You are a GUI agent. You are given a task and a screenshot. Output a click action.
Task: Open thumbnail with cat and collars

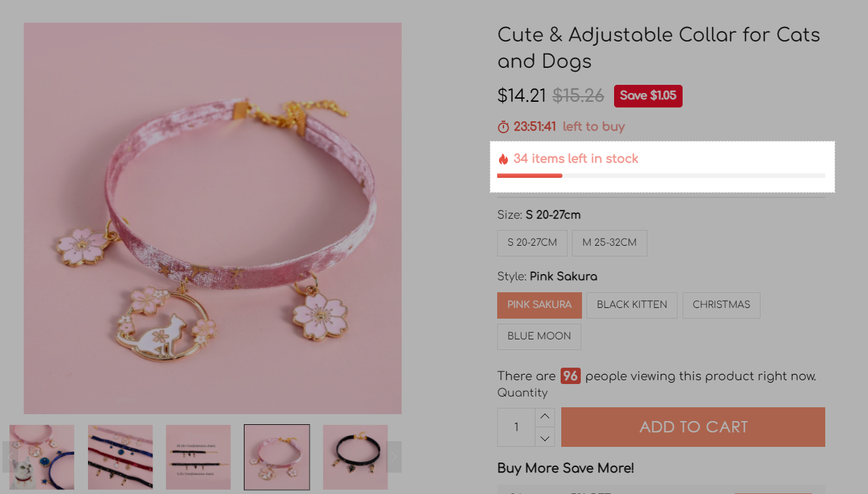42,457
